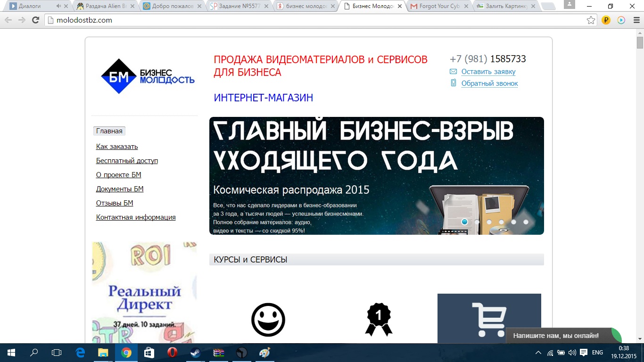Select the first banner slide dot
644x362 pixels.
click(464, 222)
